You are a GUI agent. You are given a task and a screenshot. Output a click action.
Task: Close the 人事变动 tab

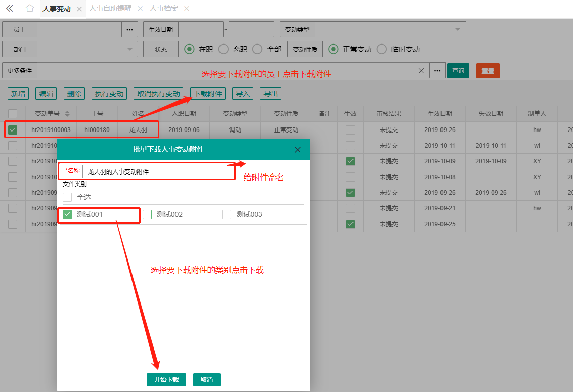[x=79, y=9]
